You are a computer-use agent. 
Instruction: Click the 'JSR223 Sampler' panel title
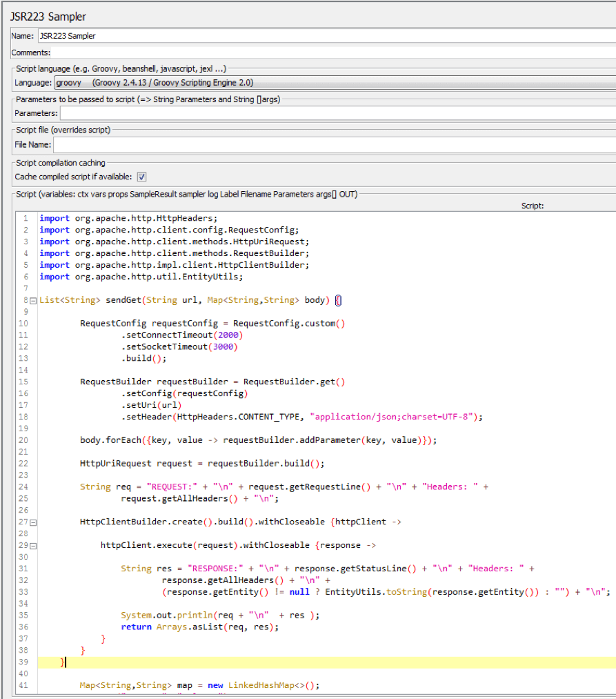48,17
